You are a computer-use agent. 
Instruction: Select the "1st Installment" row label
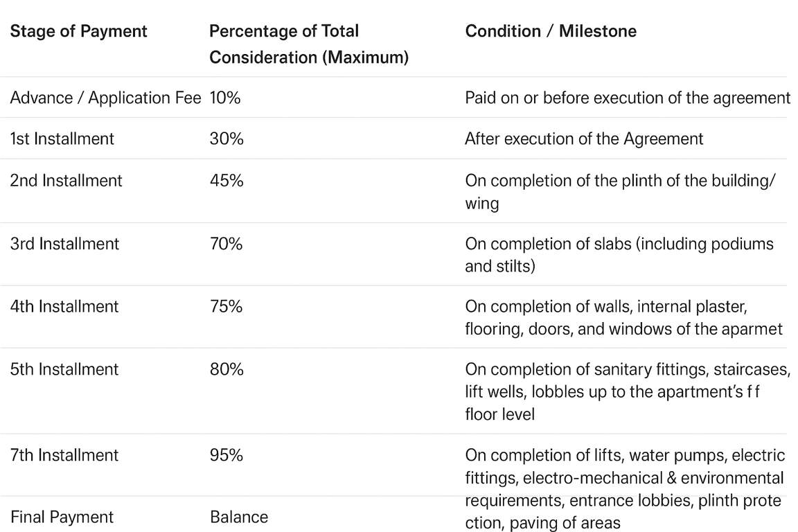pos(62,139)
